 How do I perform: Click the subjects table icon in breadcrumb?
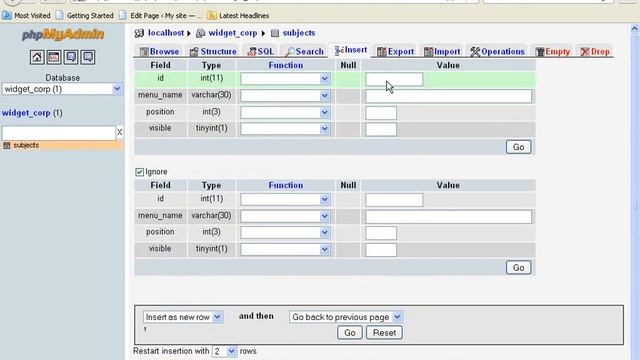click(275, 33)
